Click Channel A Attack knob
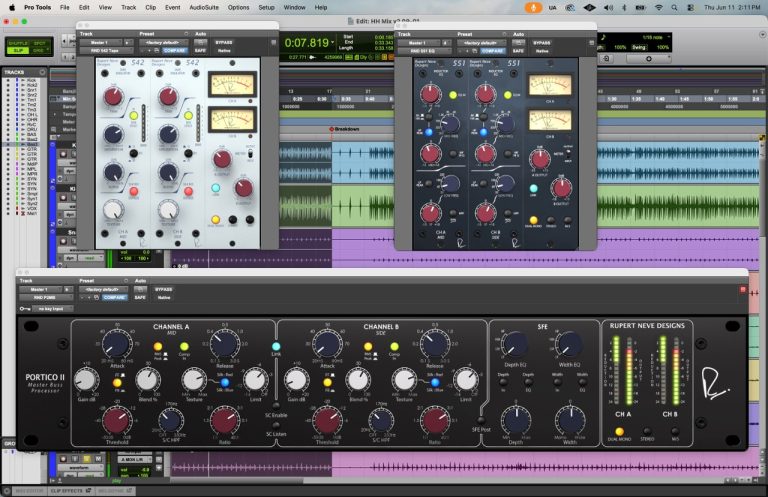This screenshot has height=497, width=768. [117, 344]
